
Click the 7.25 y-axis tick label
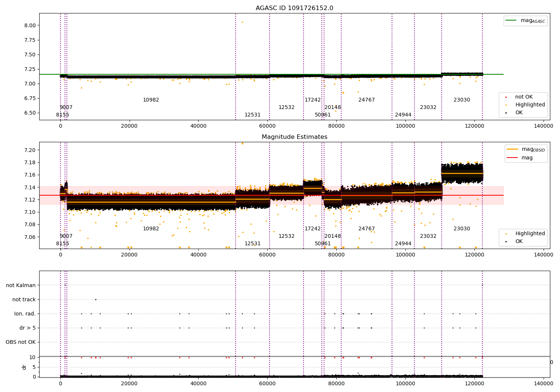[x=30, y=69]
